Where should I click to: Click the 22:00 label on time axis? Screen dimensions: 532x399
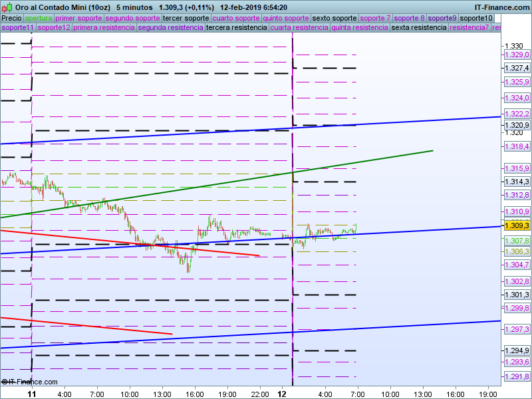(x=260, y=394)
